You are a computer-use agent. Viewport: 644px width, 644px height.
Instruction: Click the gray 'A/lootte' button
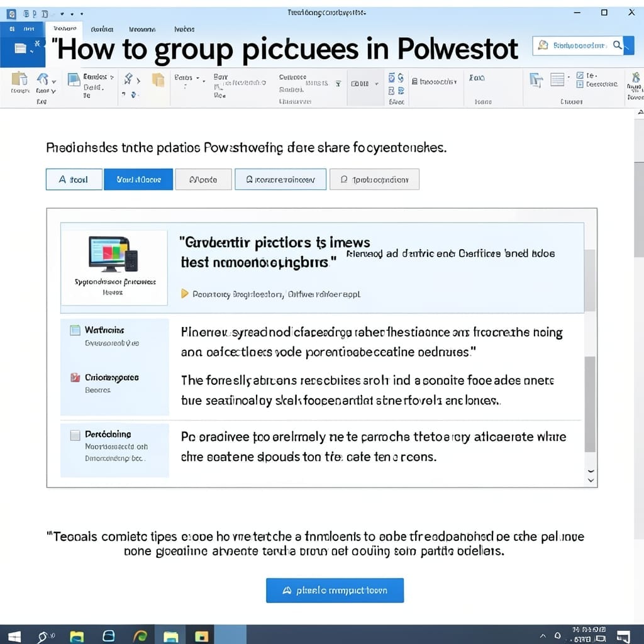(203, 179)
